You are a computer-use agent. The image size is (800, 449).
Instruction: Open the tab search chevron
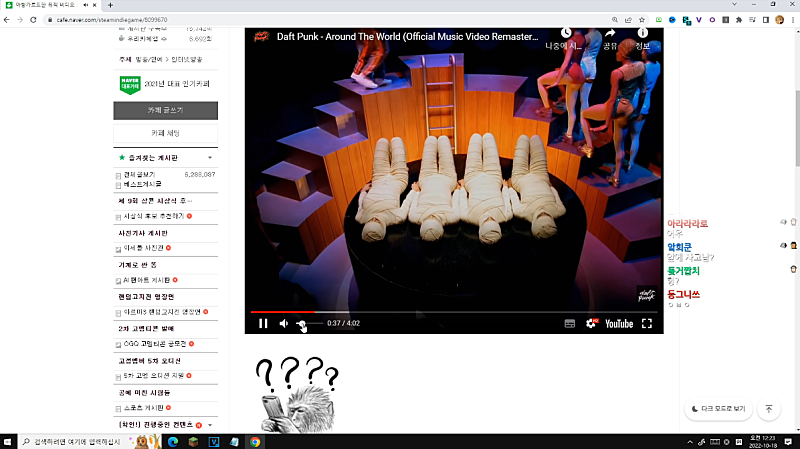(734, 5)
